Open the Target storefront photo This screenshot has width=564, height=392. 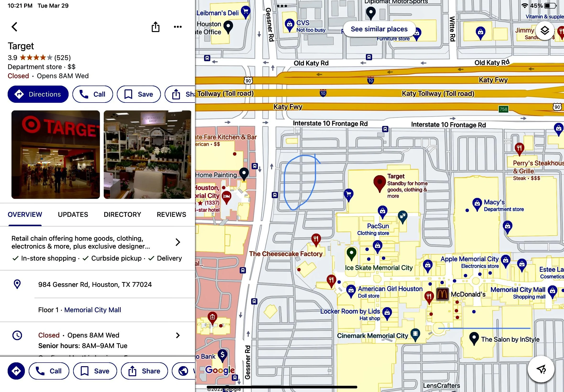56,154
